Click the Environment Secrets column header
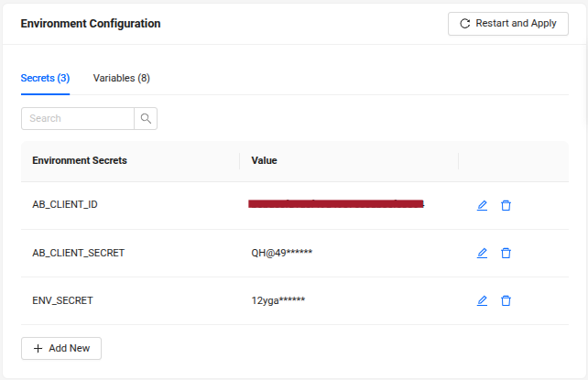This screenshot has height=380, width=588. [x=80, y=160]
